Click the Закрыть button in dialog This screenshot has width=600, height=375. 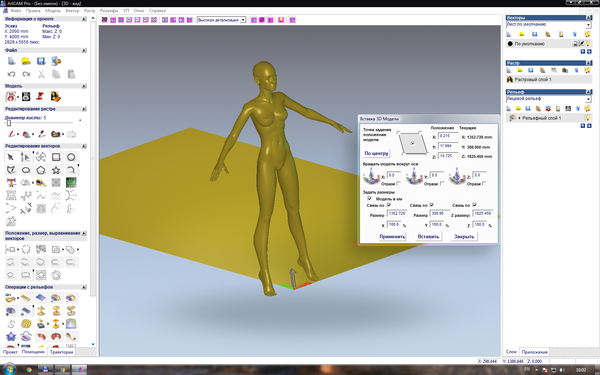coord(464,236)
